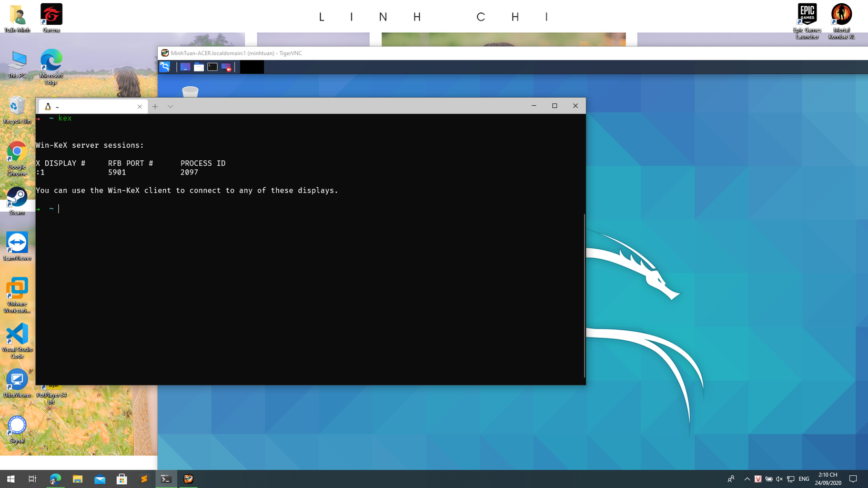868x488 pixels.
Task: Launch Visual Studio Code from desktop
Action: (x=17, y=341)
